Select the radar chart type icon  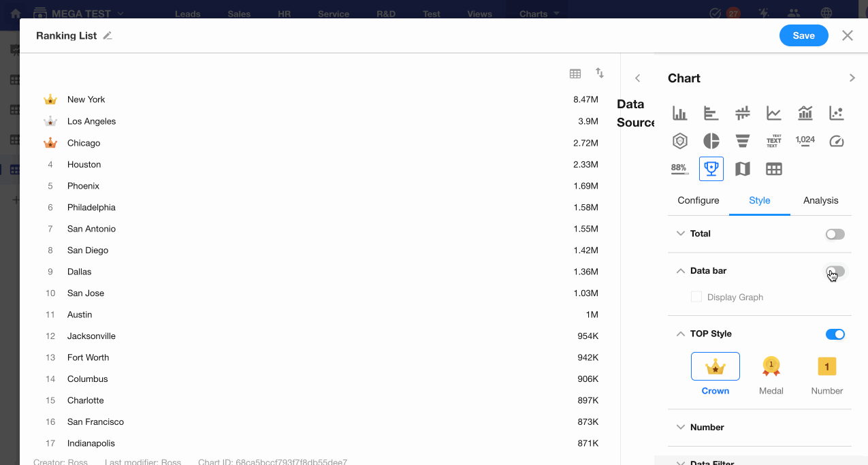click(679, 141)
